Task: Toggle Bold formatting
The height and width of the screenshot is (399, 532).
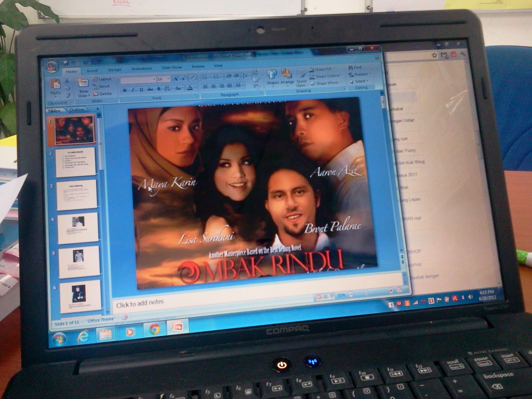Action: [x=125, y=90]
